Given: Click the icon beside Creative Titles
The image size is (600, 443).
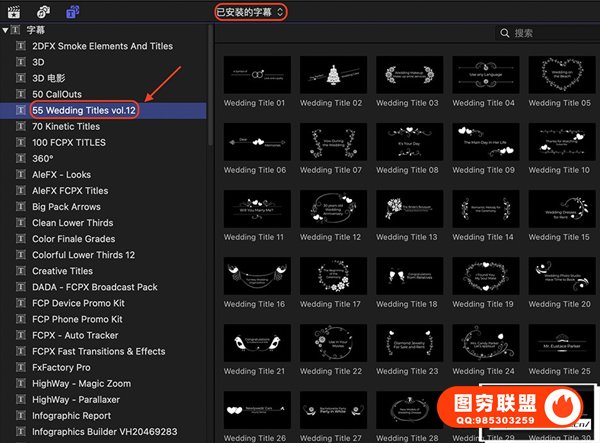Looking at the screenshot, I should (21, 271).
